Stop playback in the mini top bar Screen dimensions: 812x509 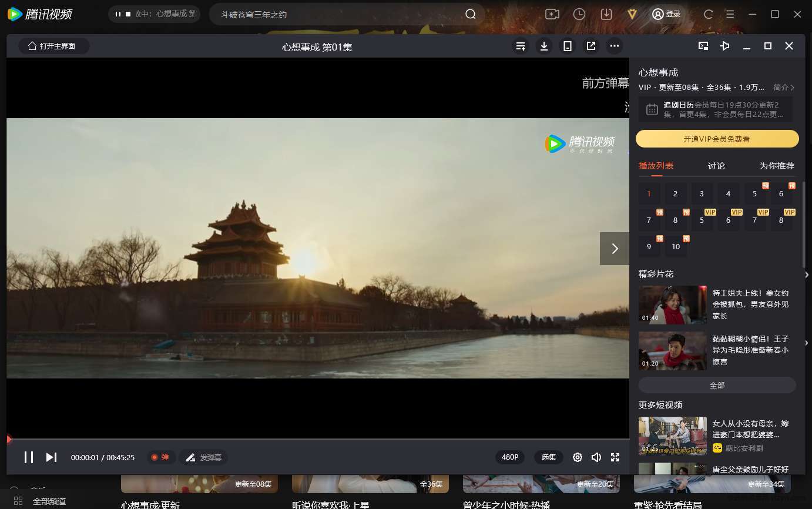(x=127, y=14)
